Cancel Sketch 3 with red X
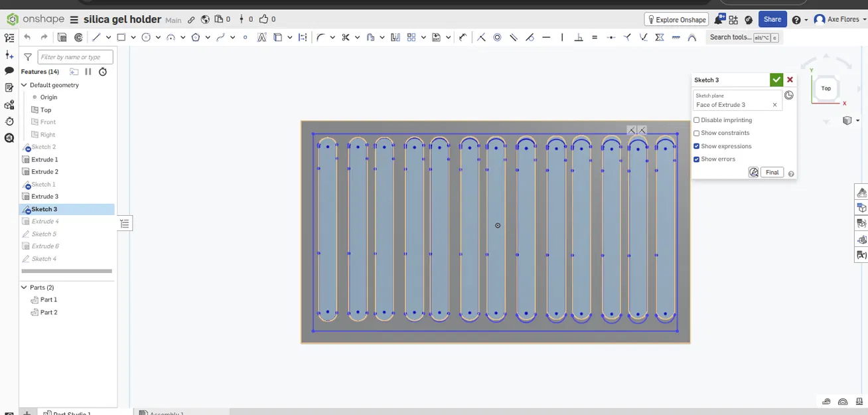This screenshot has height=415, width=868. coord(790,80)
